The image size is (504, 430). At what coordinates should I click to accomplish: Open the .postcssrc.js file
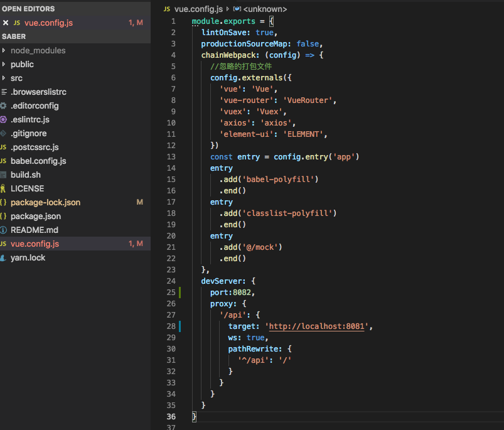coord(35,147)
